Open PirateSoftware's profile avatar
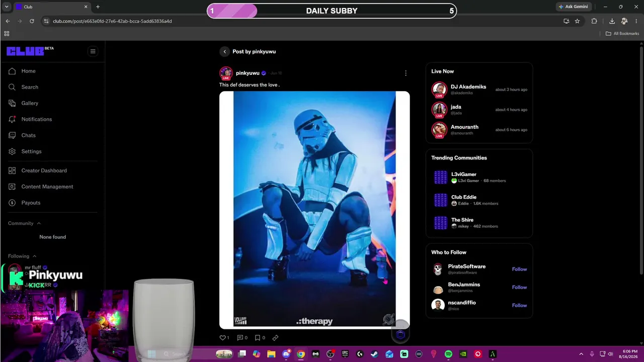 pos(438,269)
